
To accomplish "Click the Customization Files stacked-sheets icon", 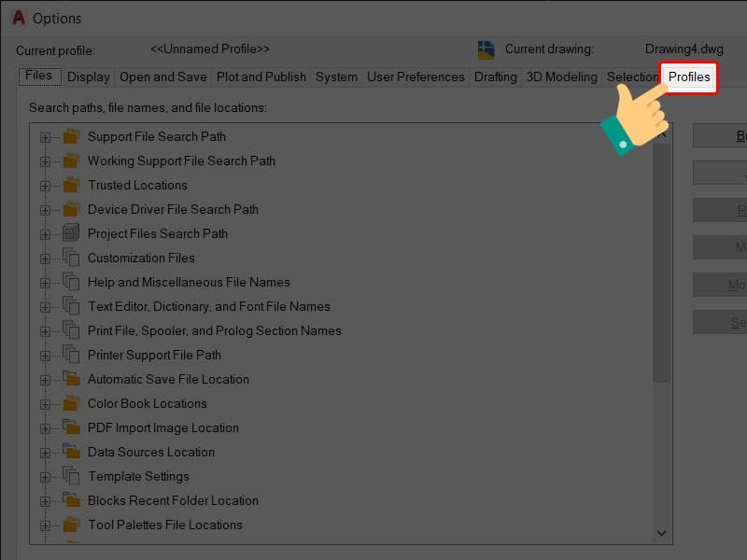I will [69, 258].
